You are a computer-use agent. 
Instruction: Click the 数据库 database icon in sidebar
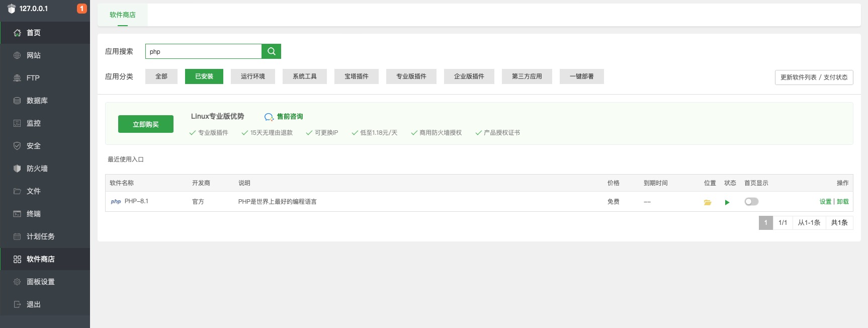17,101
